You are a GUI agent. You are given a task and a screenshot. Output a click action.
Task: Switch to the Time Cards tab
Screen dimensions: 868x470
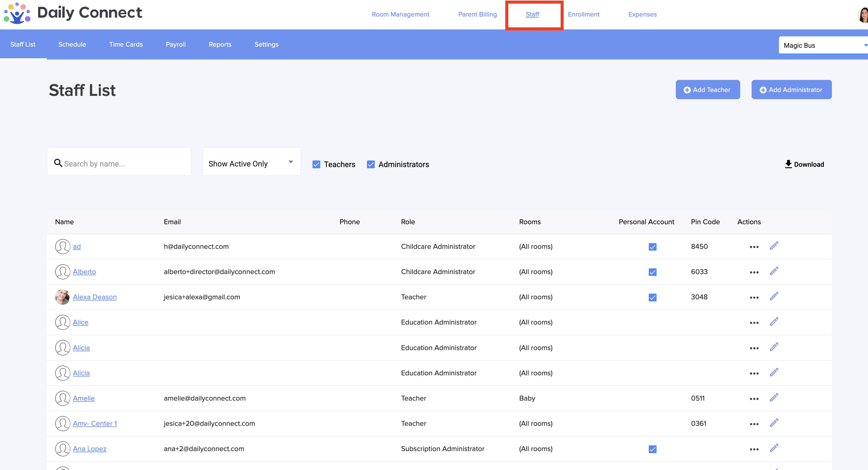click(x=126, y=44)
